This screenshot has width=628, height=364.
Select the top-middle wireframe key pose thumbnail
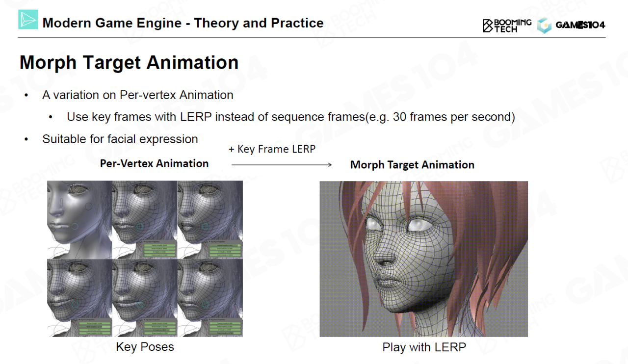click(x=144, y=219)
